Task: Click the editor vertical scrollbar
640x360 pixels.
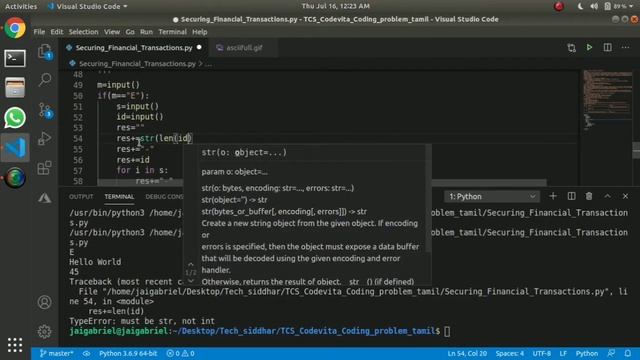Action: coord(636,150)
